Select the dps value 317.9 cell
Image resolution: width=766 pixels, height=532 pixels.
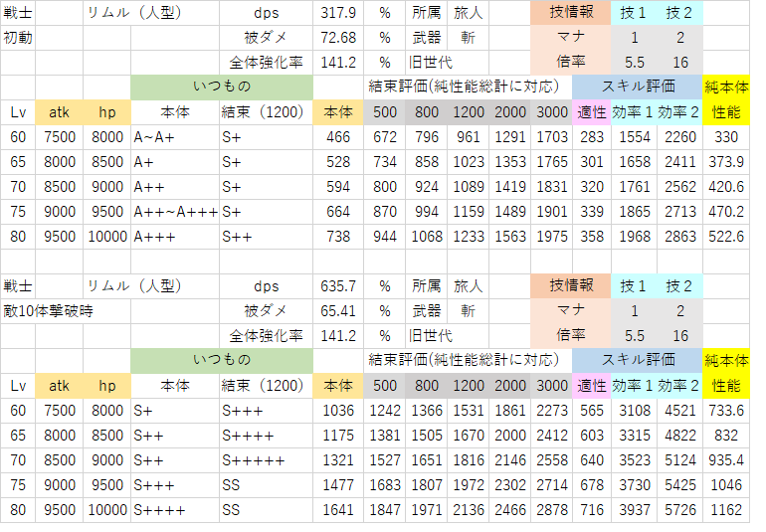(338, 13)
